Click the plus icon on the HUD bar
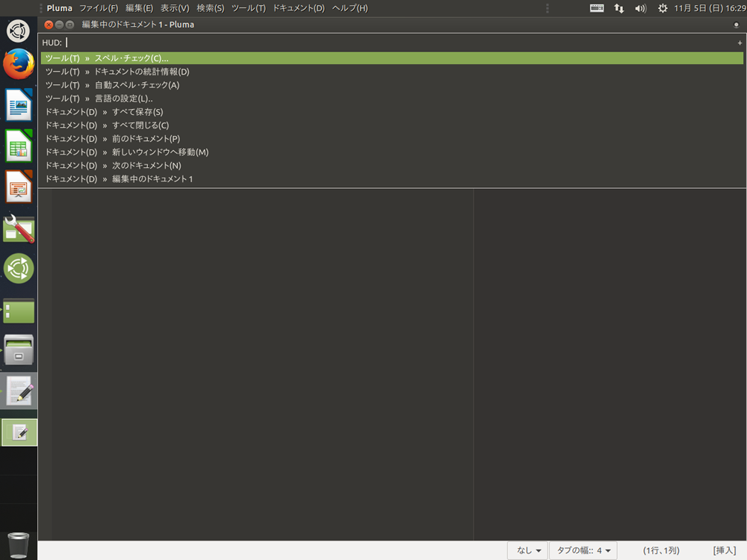The image size is (747, 560). (x=740, y=43)
